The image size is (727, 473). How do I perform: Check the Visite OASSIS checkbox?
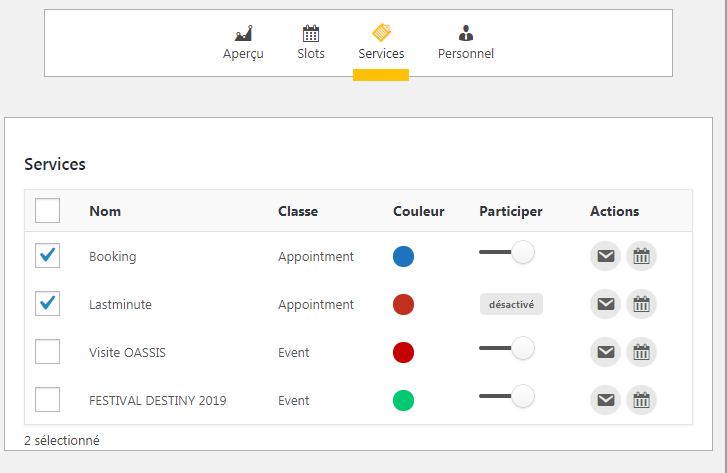pos(47,352)
